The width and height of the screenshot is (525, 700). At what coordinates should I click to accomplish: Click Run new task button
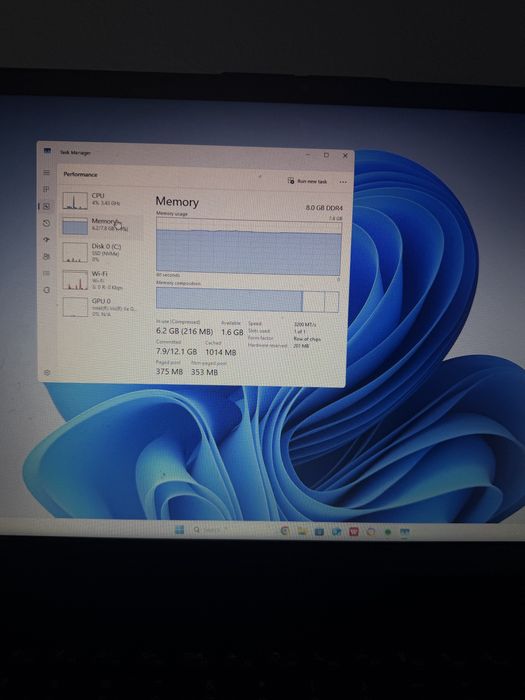click(307, 181)
